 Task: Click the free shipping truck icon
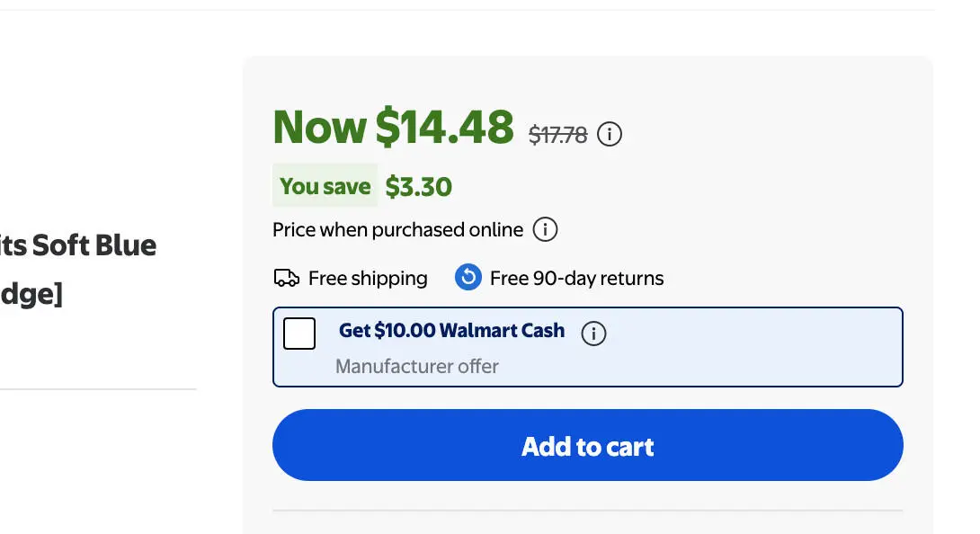tap(286, 278)
